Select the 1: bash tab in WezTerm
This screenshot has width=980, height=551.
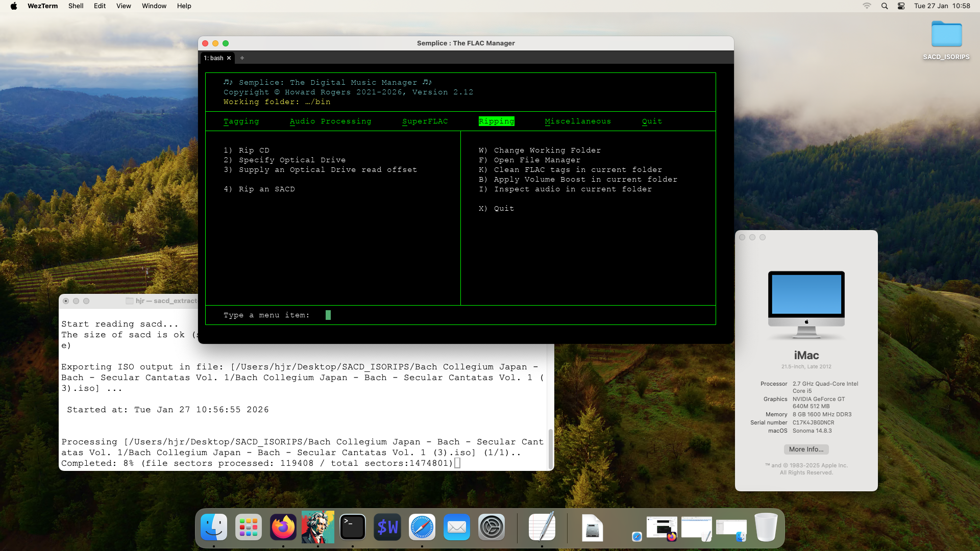[214, 58]
